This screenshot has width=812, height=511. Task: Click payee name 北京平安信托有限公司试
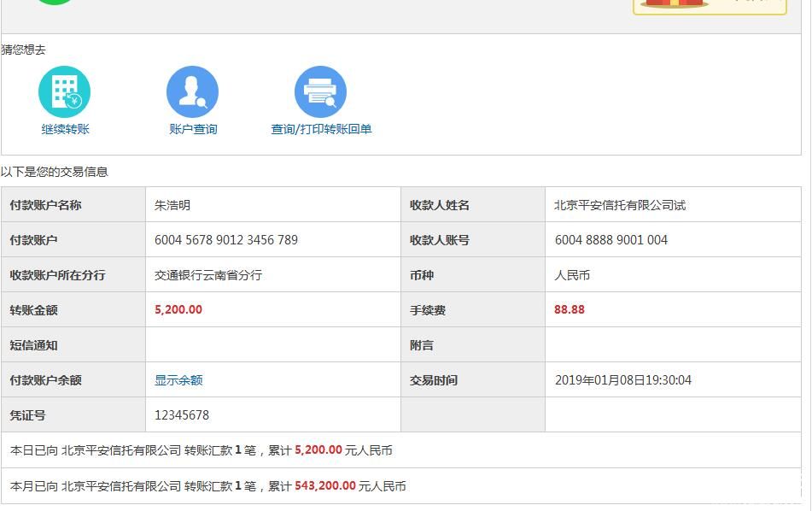coord(620,205)
